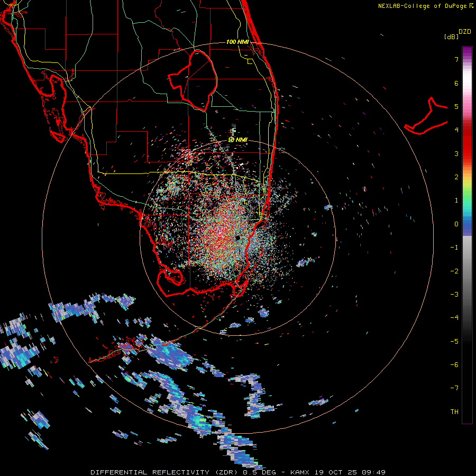This screenshot has width=476, height=476.
Task: Click the scale value -4
Action: point(454,318)
